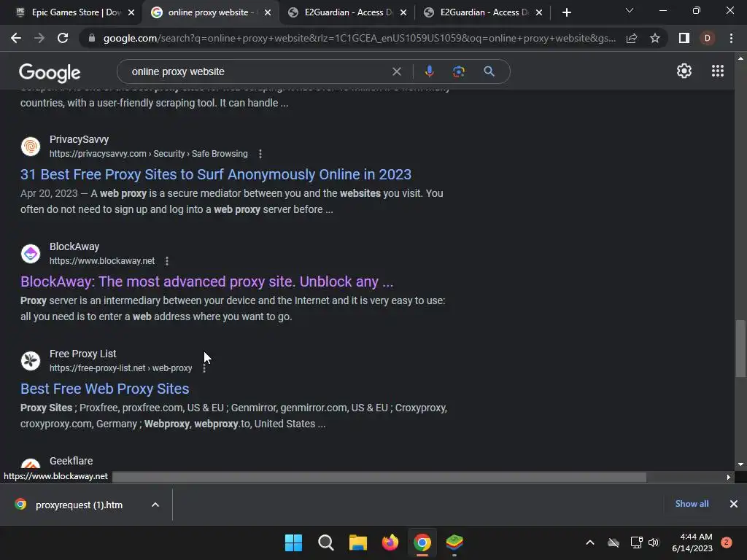The width and height of the screenshot is (747, 560).
Task: Open Google apps grid
Action: point(718,71)
